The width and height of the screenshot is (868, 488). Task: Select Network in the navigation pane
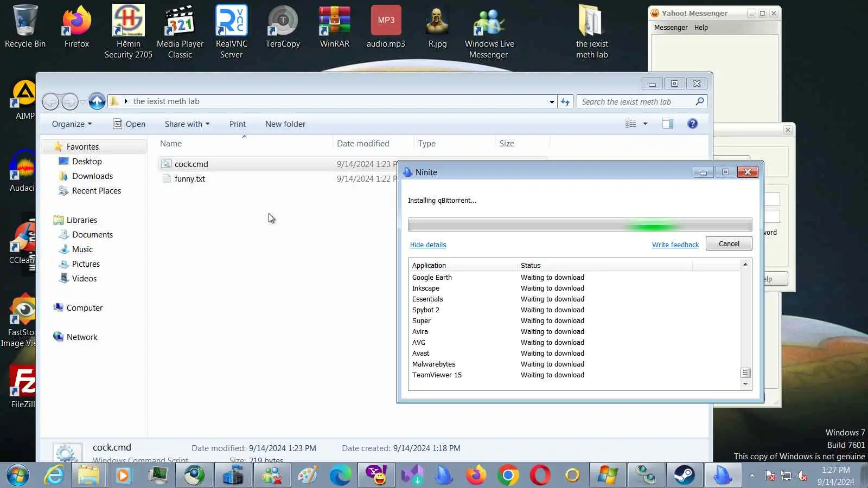tap(82, 337)
